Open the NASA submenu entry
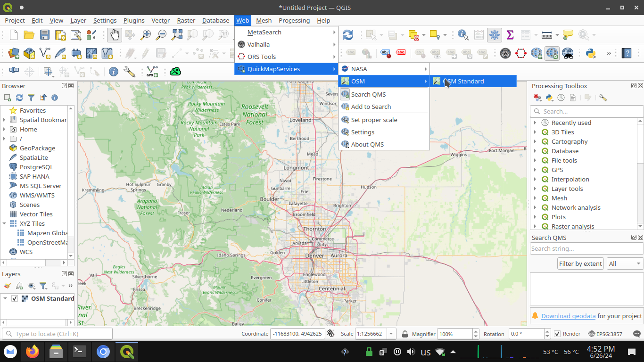The image size is (644, 362). coord(384,69)
